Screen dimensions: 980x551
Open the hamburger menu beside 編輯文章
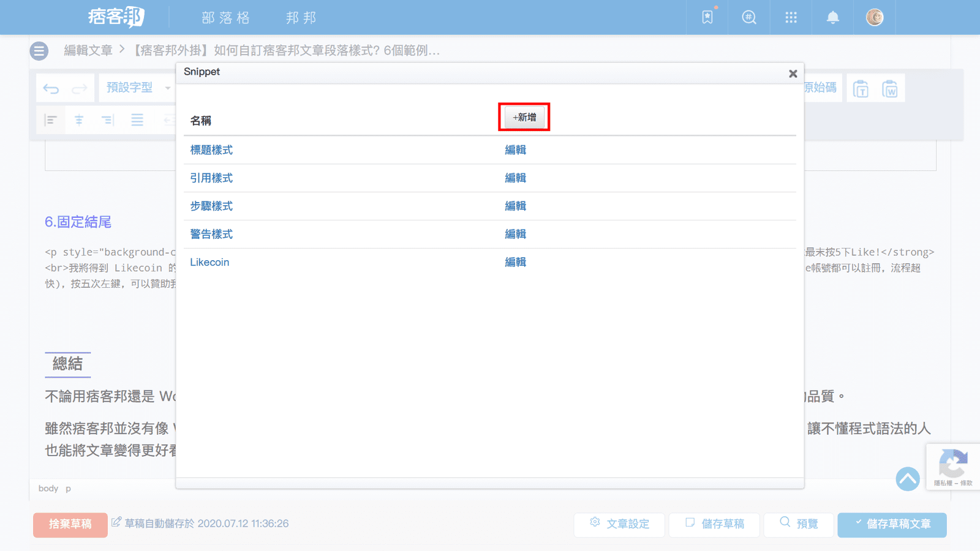pyautogui.click(x=39, y=51)
